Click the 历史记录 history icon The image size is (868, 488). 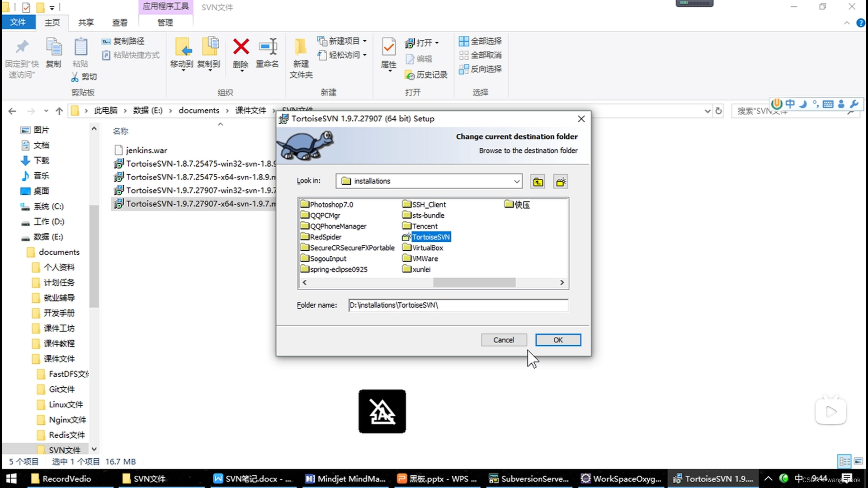pyautogui.click(x=410, y=75)
